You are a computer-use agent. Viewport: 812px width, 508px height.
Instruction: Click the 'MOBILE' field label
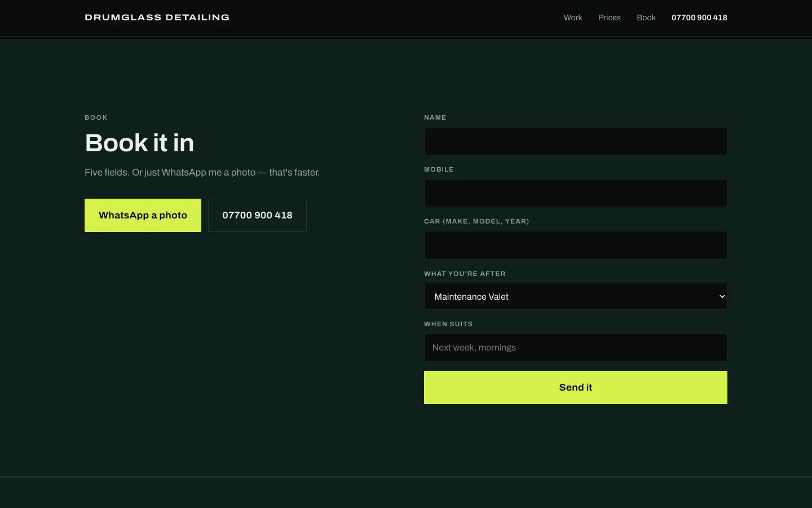coord(439,169)
